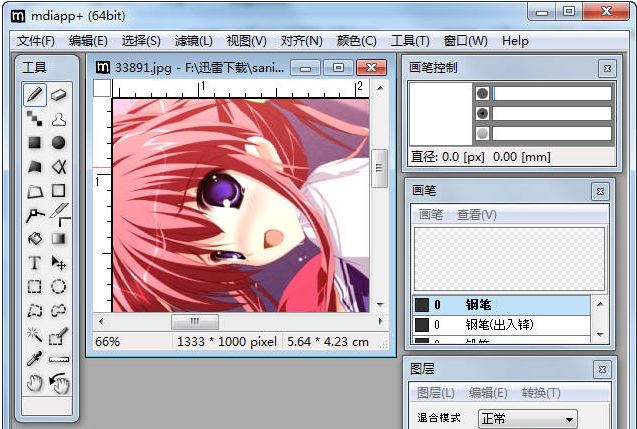Select the Paint Bucket fill tool
Image resolution: width=637 pixels, height=429 pixels.
click(35, 239)
